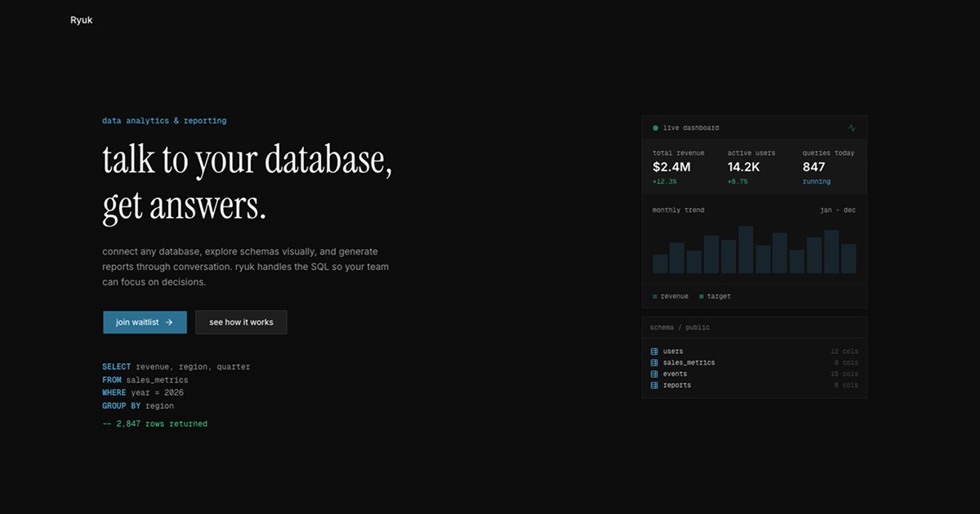Screen dimensions: 980x514
Task: Click the 12 cols count
Action: [844, 352]
